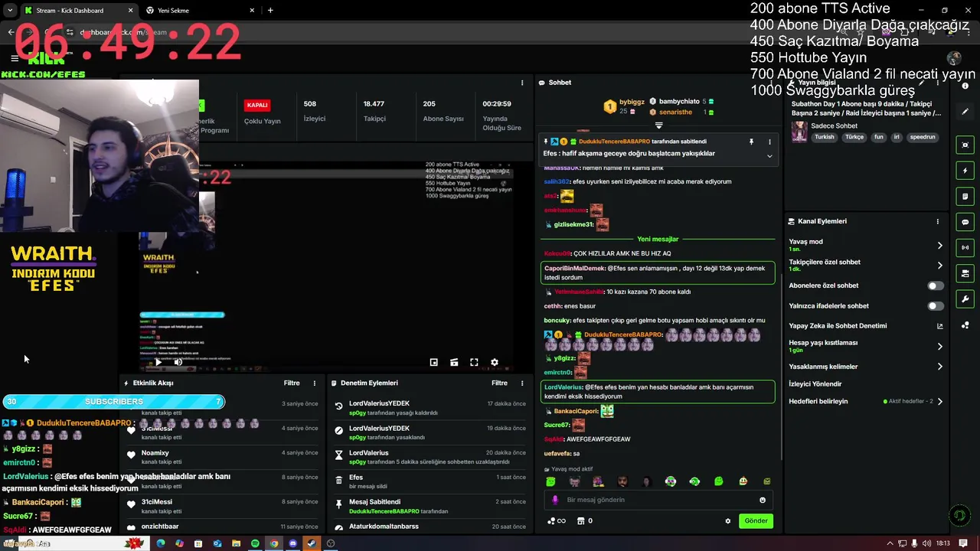
Task: Open pinned message three-dot menu
Action: 769,142
